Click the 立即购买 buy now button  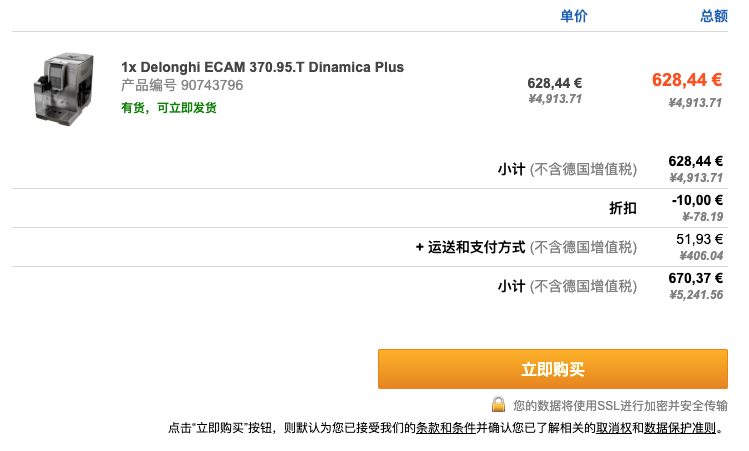pyautogui.click(x=553, y=369)
